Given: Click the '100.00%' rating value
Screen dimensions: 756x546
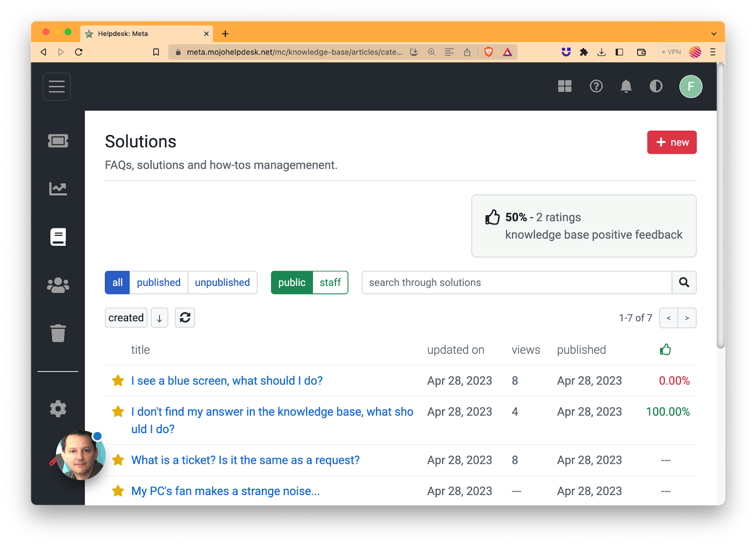Looking at the screenshot, I should coord(668,412).
